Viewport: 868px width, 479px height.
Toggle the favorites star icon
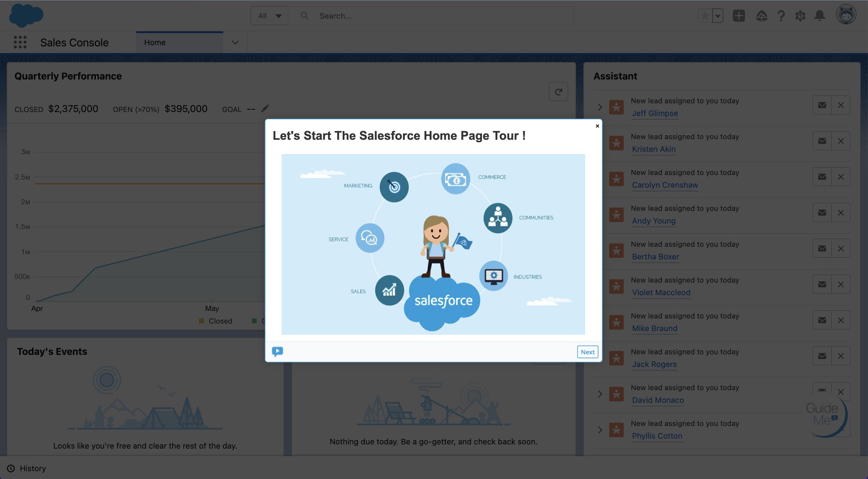point(705,16)
